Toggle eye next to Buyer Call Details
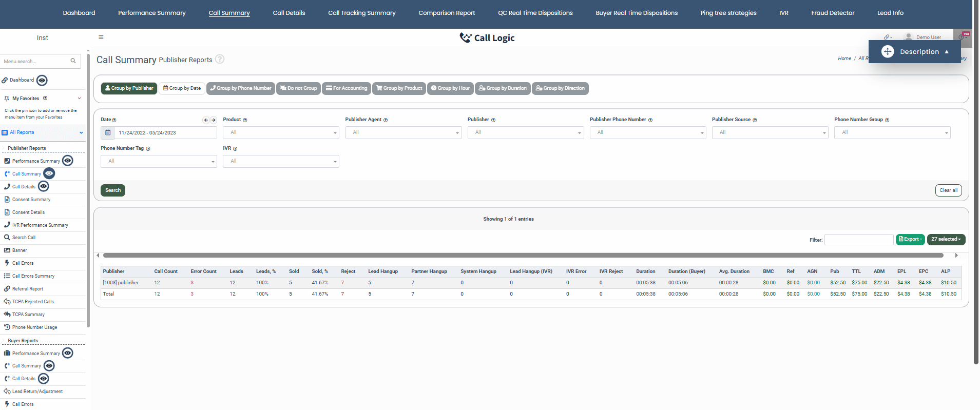 (44, 379)
